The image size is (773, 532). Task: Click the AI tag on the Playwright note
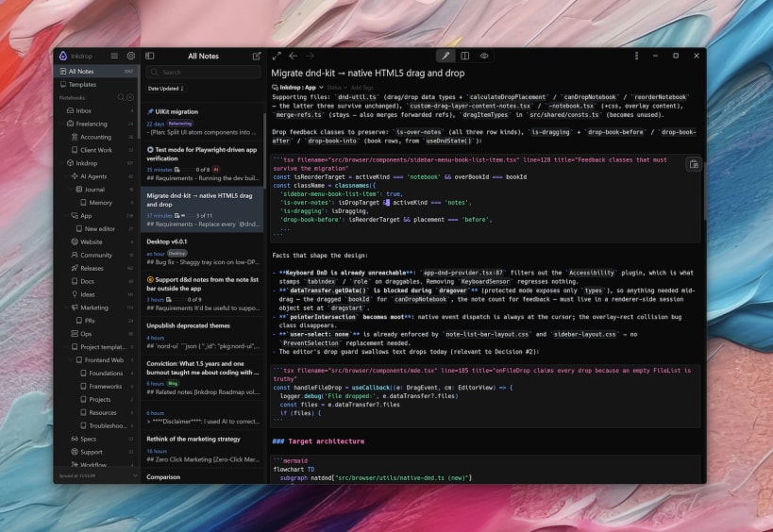[215, 170]
